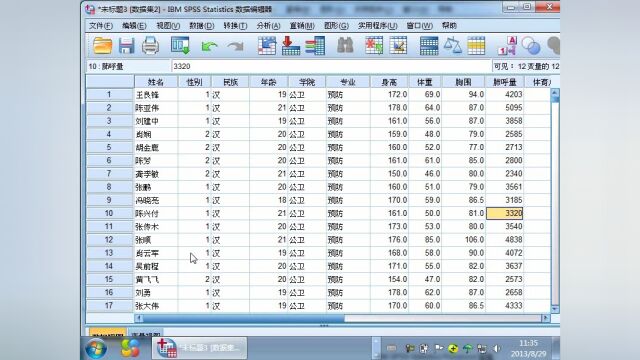Select row header number 1
The image size is (640, 360).
pyautogui.click(x=109, y=94)
